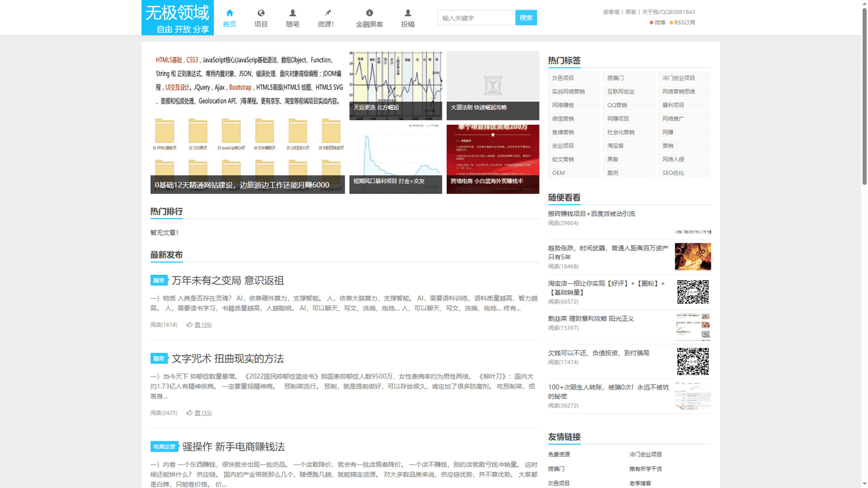
Task: Open 100+次陌生人转账 sidebar article
Action: point(608,392)
